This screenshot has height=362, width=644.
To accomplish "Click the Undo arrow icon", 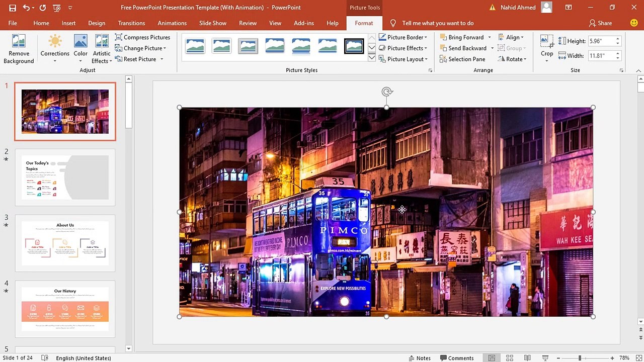I will tap(26, 8).
